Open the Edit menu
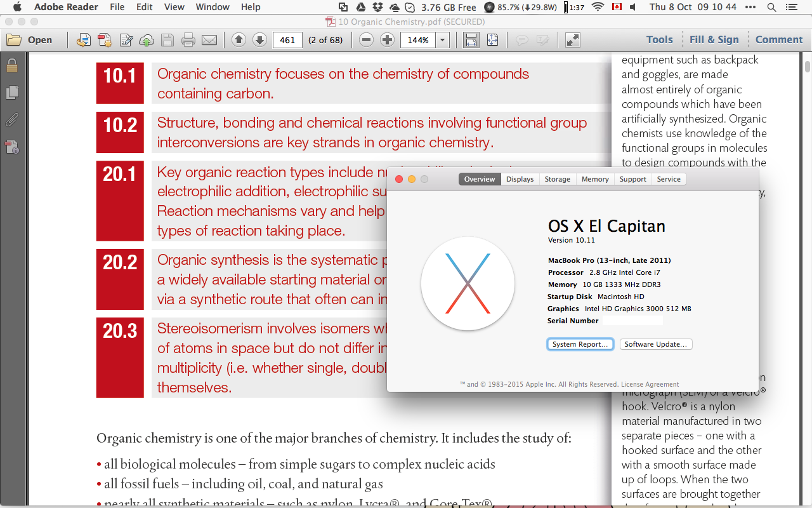 tap(145, 7)
